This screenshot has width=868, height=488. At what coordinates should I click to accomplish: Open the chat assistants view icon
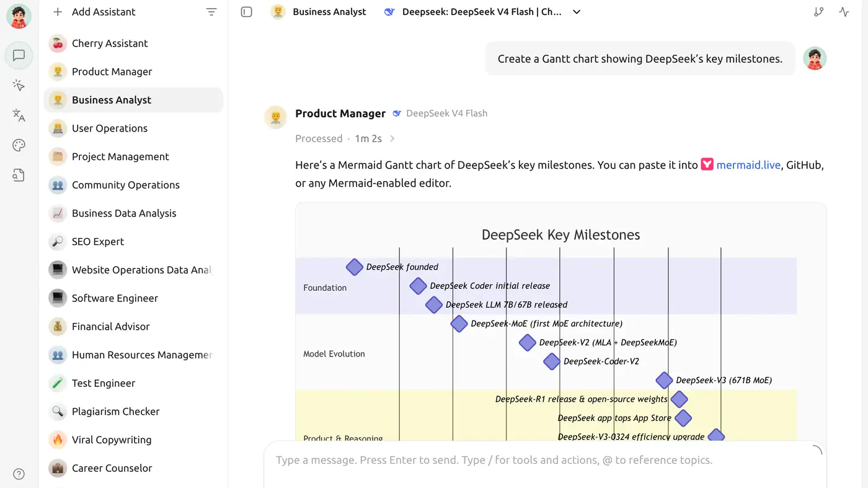point(19,56)
